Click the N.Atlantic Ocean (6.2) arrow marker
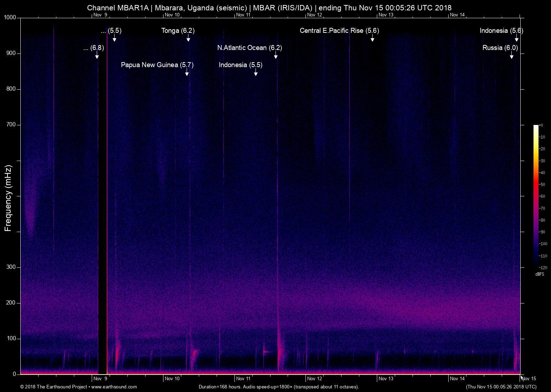 coord(275,56)
